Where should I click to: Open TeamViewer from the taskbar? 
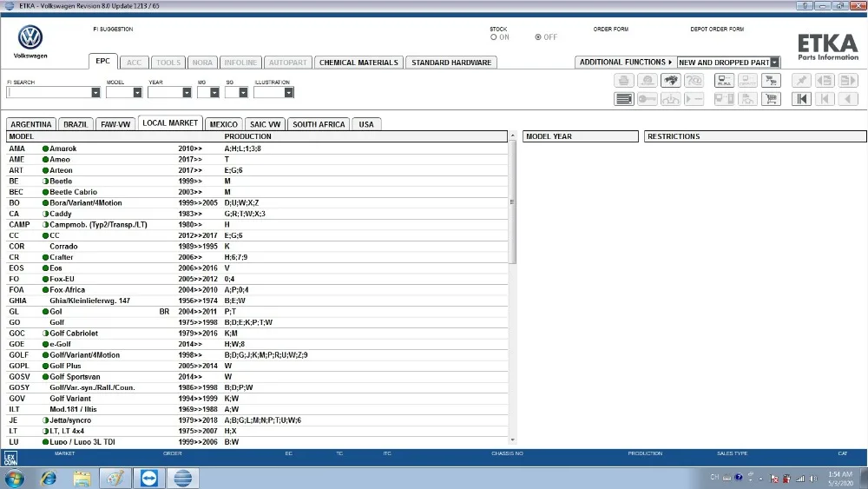tap(149, 478)
